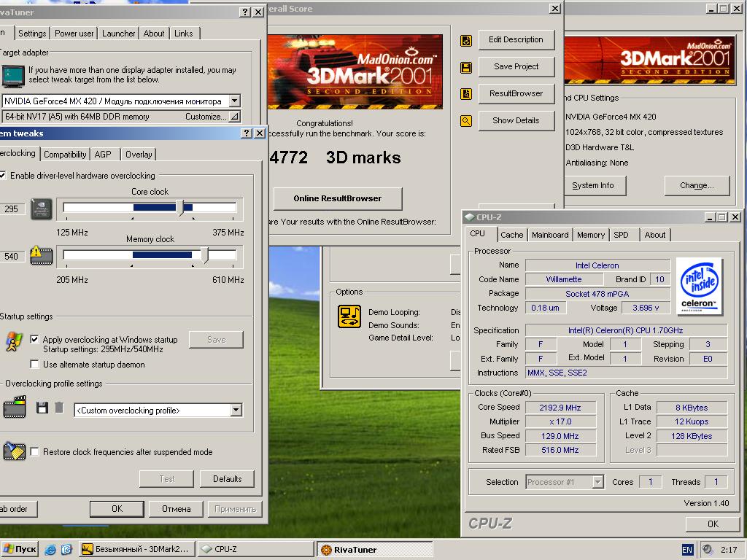Screen dimensions: 747x560
Task: Enable Use alternate startup daemon
Action: tap(34, 365)
